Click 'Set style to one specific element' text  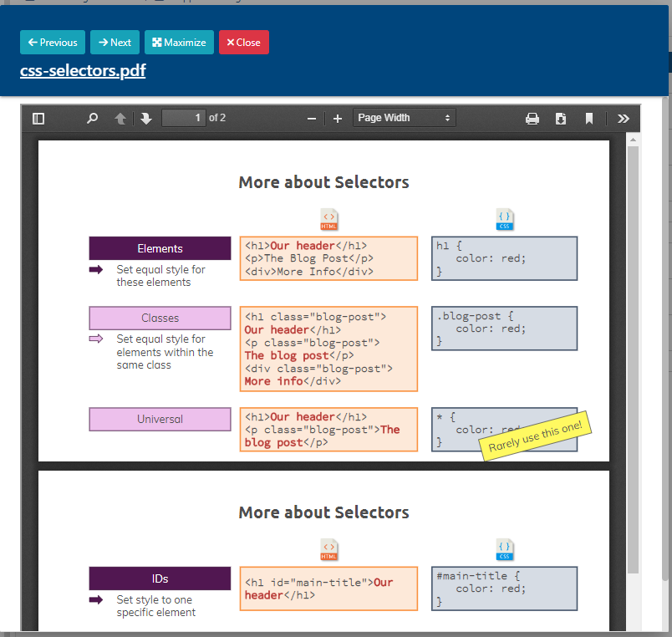[x=156, y=606]
